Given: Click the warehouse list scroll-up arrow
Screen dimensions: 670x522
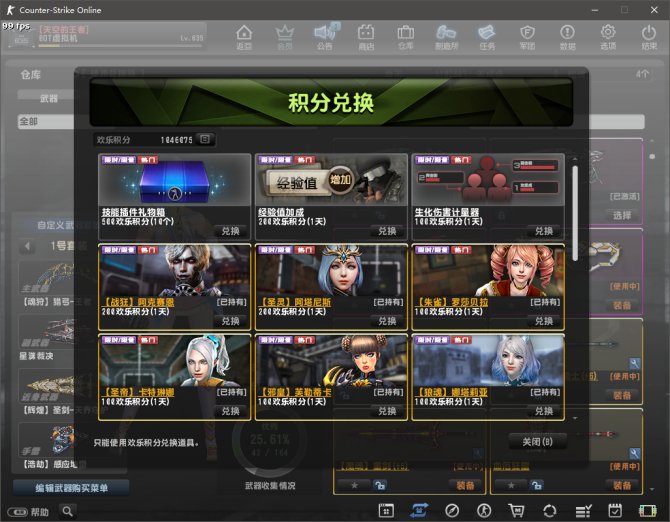Looking at the screenshot, I should pos(652,141).
